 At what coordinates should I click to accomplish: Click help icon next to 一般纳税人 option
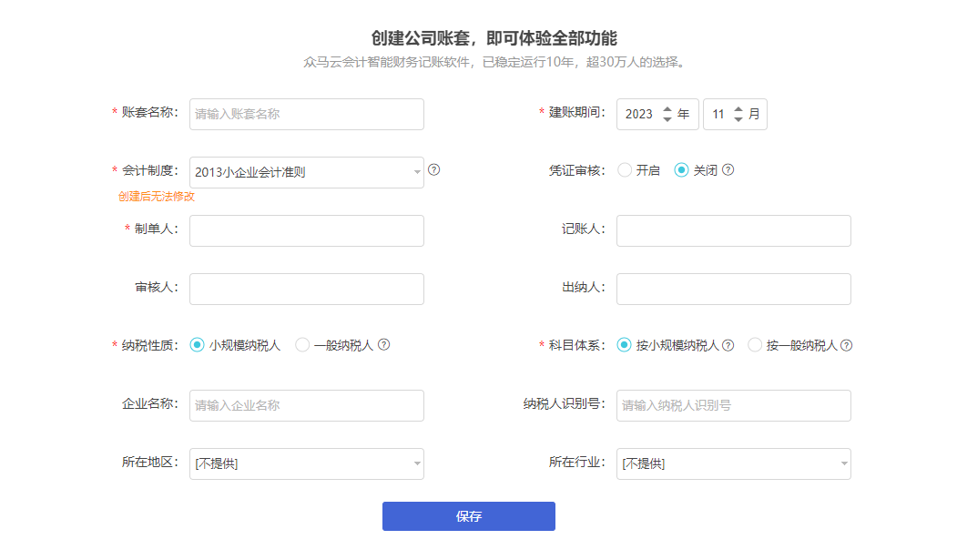coord(384,345)
